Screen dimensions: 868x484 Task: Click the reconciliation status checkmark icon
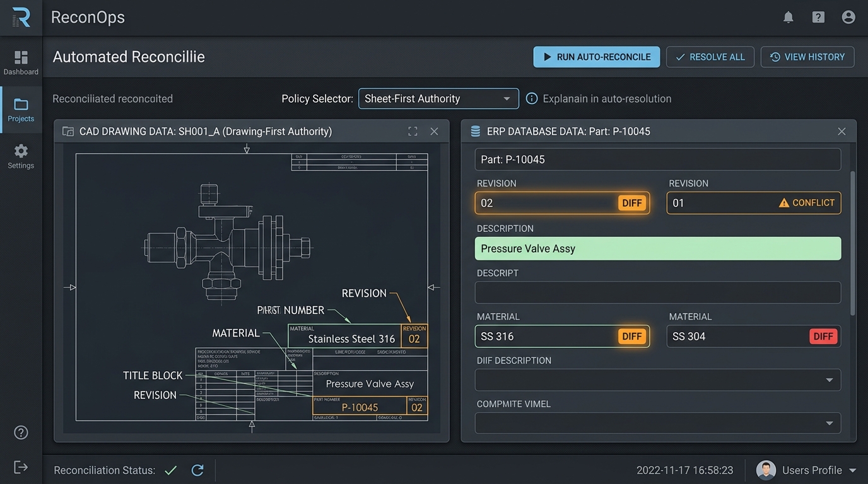pyautogui.click(x=170, y=470)
